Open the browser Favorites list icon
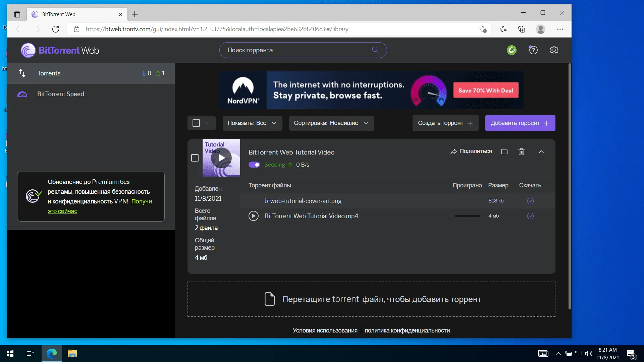The image size is (644, 362). 503,29
